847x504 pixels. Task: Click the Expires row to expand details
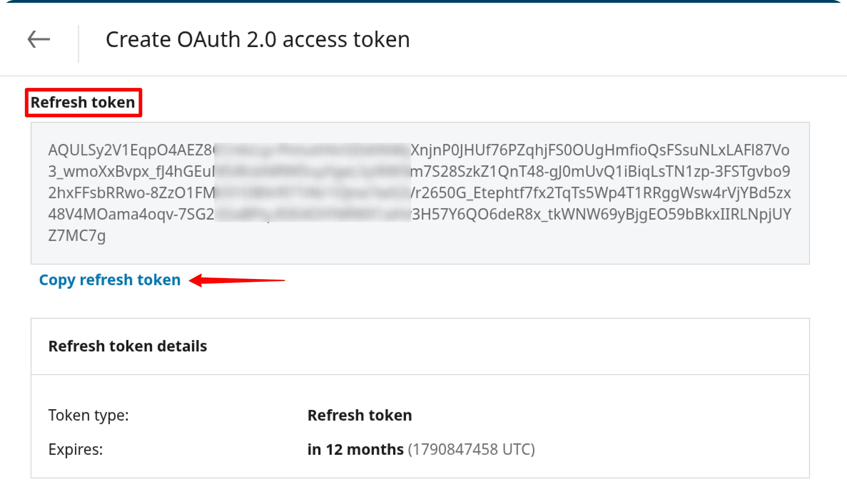coord(76,449)
